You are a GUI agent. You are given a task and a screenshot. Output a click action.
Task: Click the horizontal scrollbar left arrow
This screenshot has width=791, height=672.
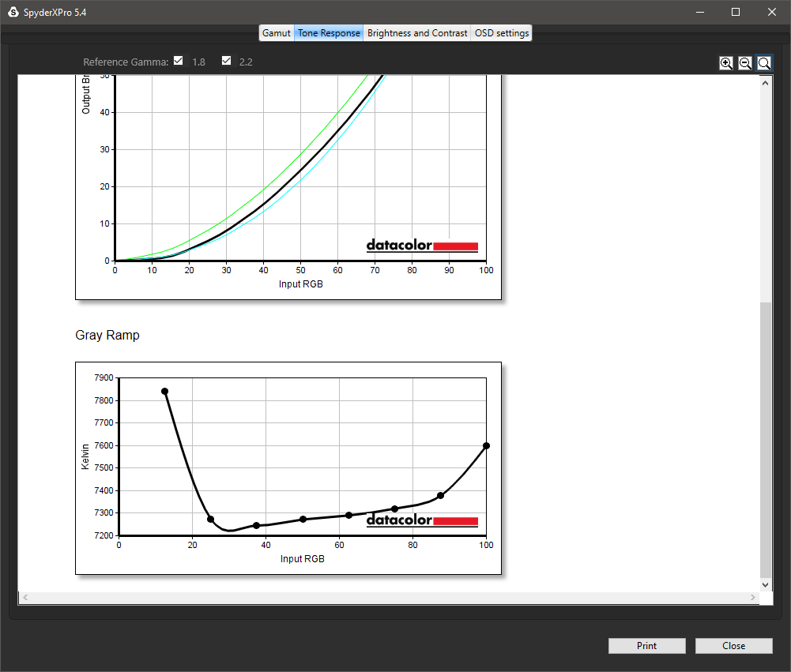pyautogui.click(x=25, y=598)
